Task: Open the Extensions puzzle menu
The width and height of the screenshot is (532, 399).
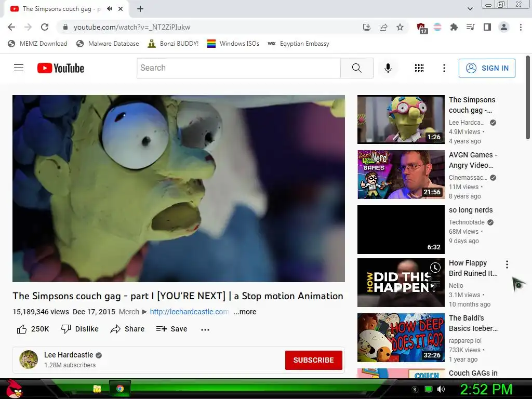Action: [454, 27]
